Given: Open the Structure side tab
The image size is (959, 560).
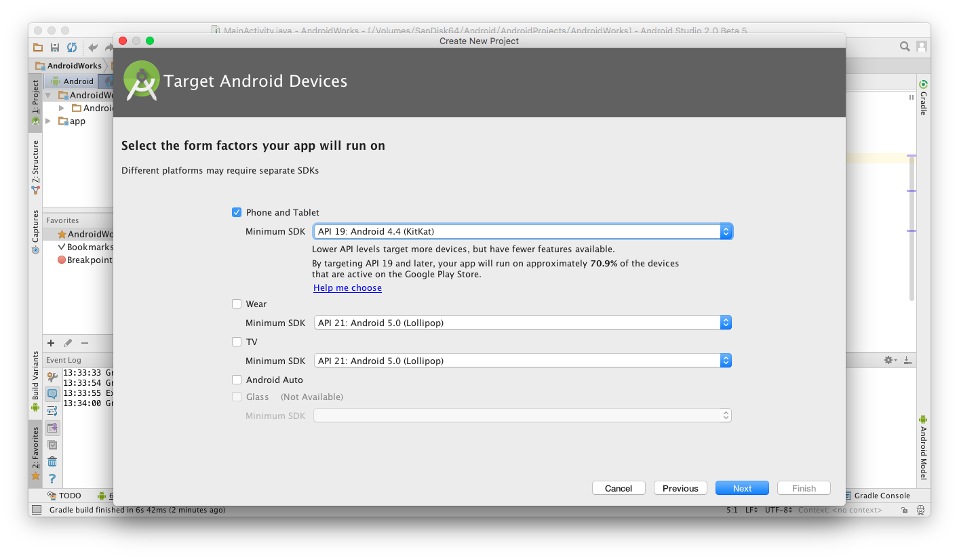Looking at the screenshot, I should [x=35, y=167].
